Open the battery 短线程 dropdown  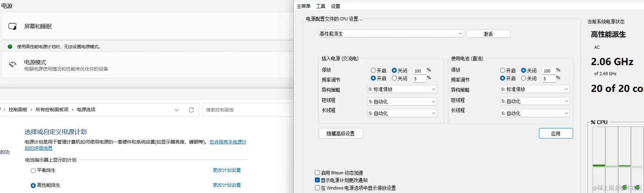(x=535, y=101)
